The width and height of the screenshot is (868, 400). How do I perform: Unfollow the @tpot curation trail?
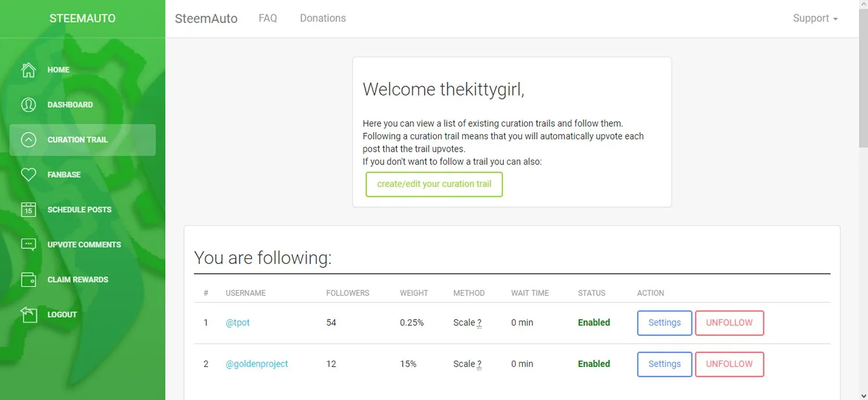[x=729, y=323]
